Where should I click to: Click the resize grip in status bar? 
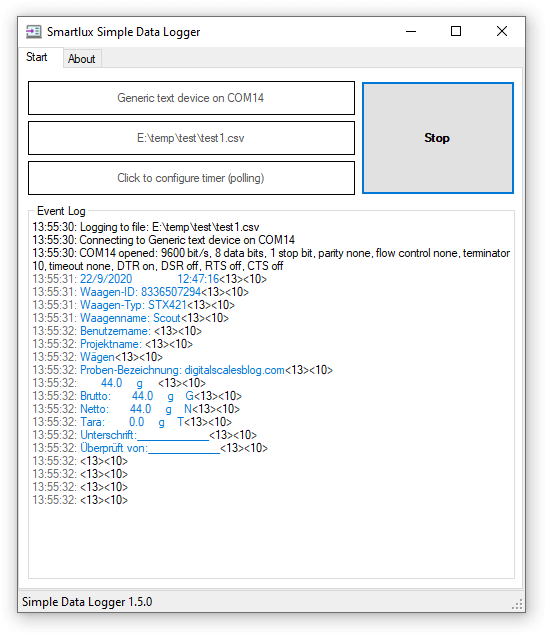517,605
